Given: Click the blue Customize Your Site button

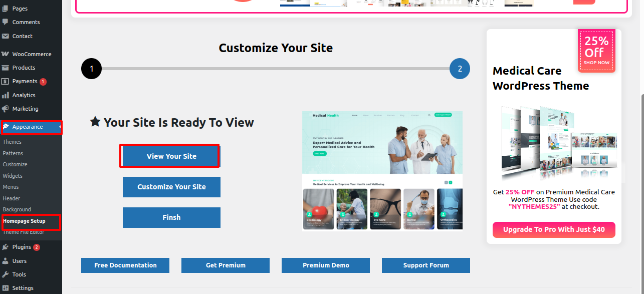Looking at the screenshot, I should coord(171,187).
